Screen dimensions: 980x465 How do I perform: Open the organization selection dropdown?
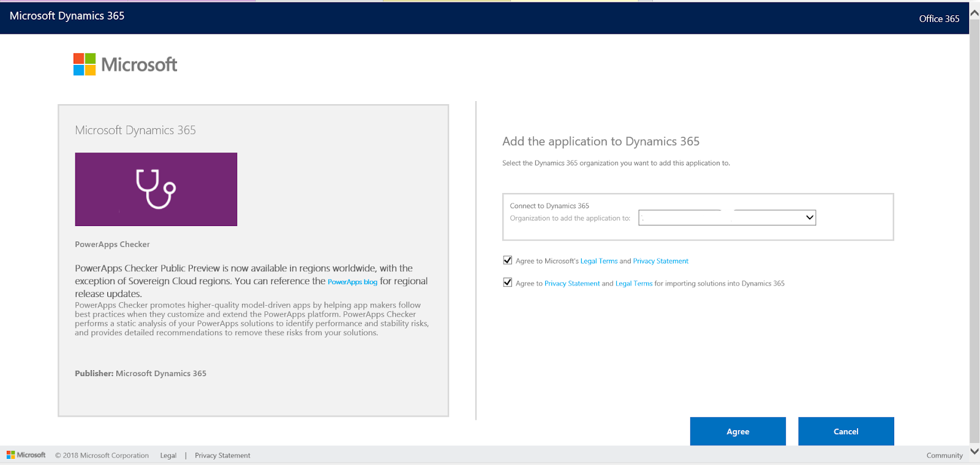pos(727,217)
